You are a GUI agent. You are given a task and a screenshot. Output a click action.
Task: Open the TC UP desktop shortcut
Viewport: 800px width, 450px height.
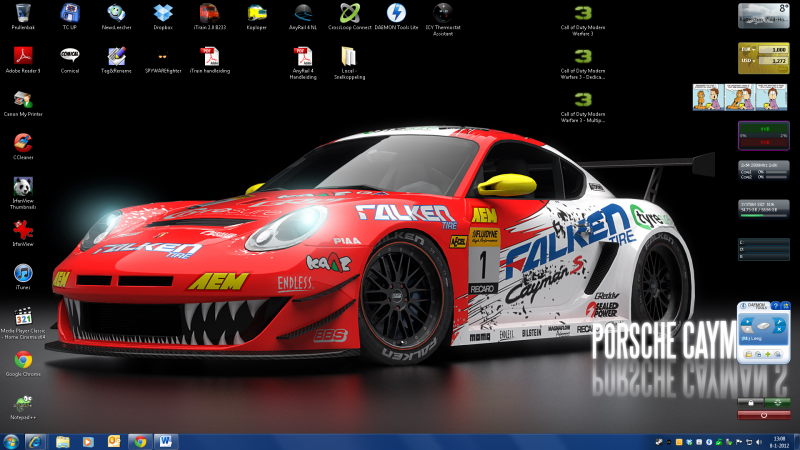[70, 17]
